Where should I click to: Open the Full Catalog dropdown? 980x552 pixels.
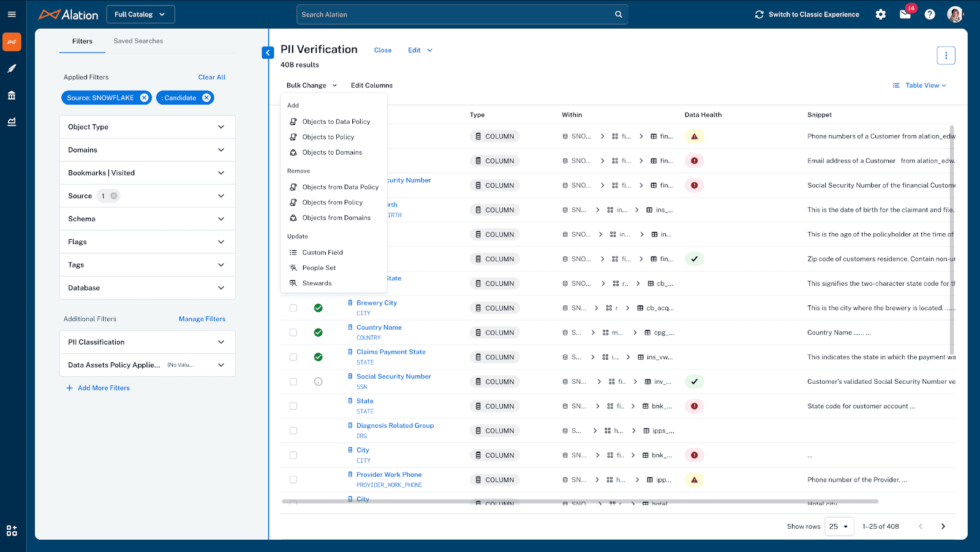[x=140, y=15]
